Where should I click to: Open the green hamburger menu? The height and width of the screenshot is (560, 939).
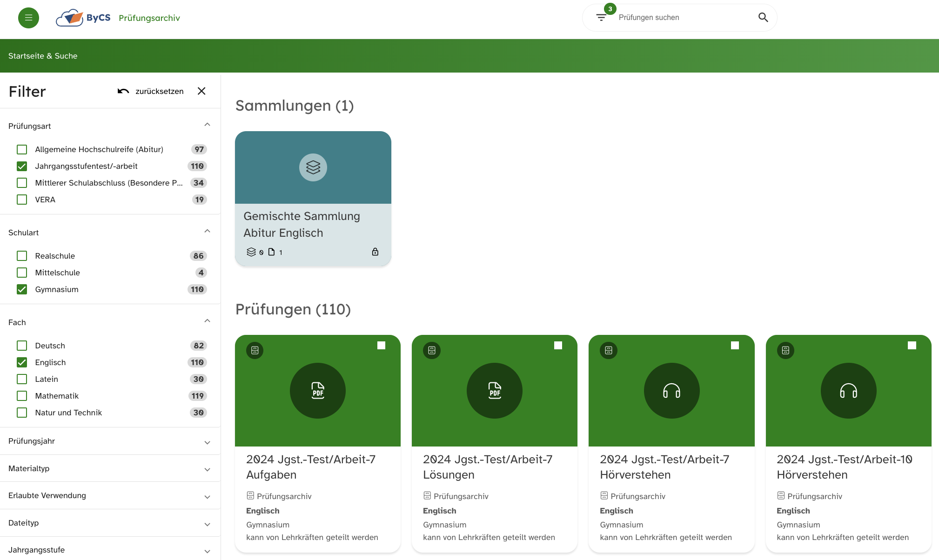[28, 18]
